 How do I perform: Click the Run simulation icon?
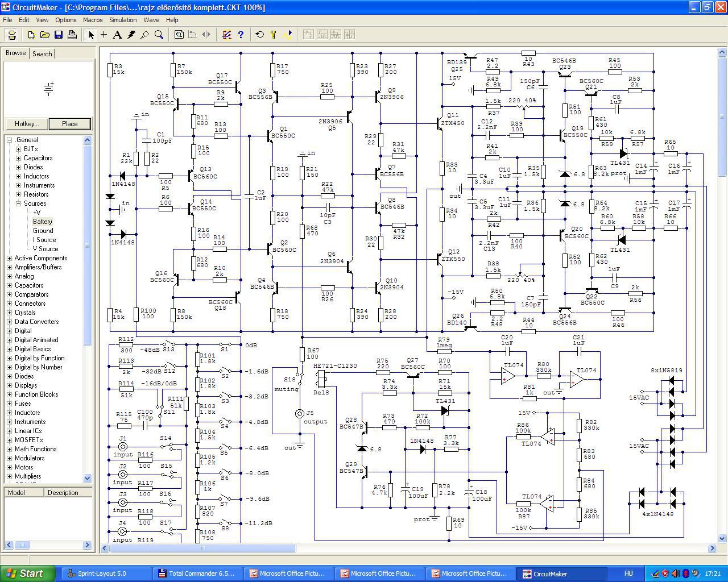pos(287,35)
